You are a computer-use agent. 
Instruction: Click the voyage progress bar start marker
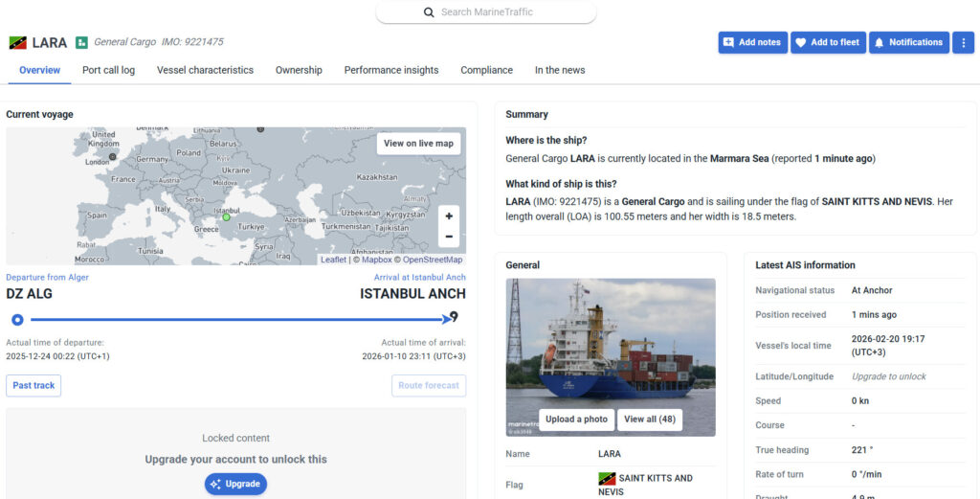point(17,319)
